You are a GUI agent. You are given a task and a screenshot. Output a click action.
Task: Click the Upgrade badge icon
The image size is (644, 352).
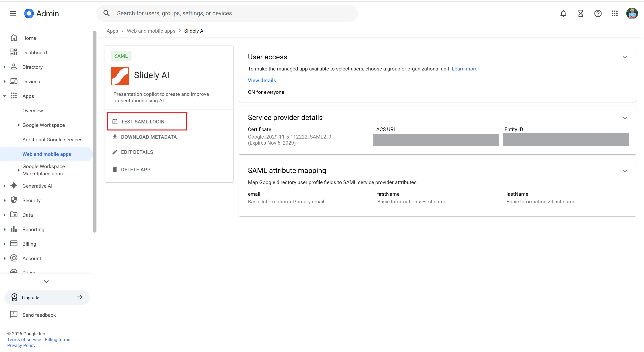click(14, 297)
